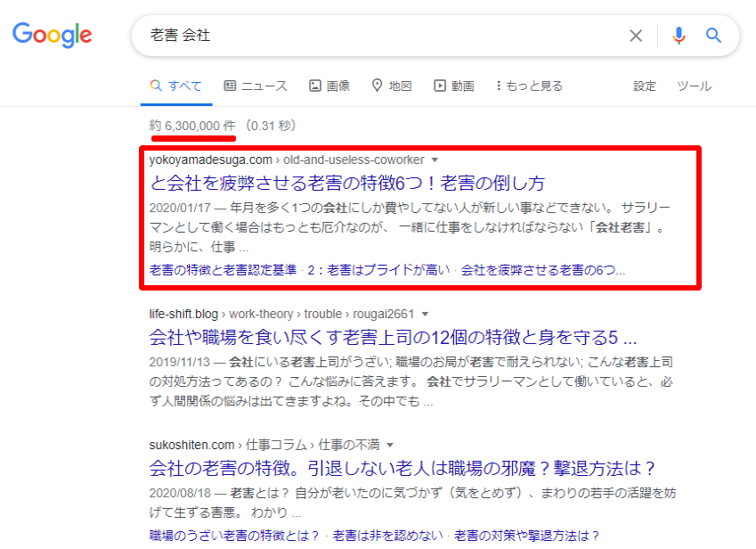The width and height of the screenshot is (756, 549).
Task: Click the newspaper icon next to ニュース
Action: click(230, 85)
